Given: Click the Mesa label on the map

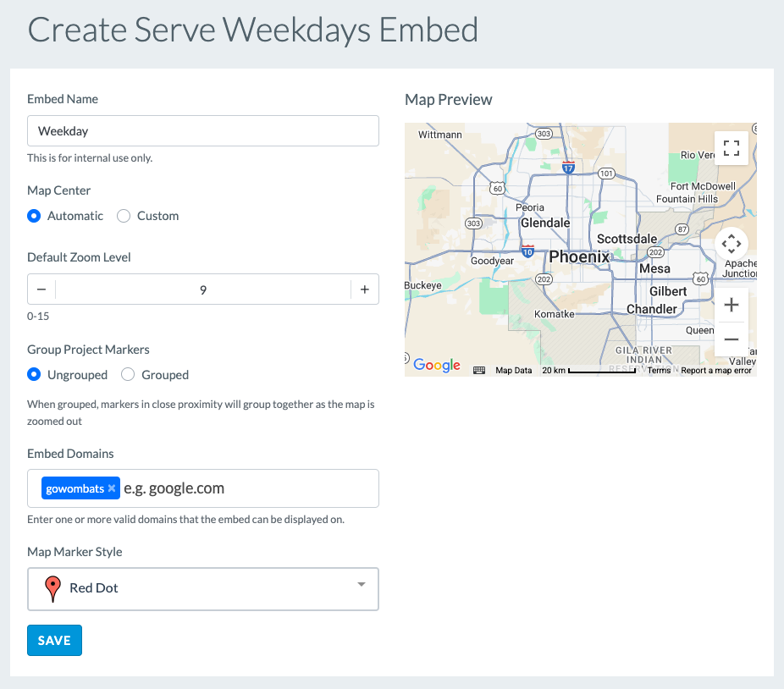Looking at the screenshot, I should pos(654,268).
